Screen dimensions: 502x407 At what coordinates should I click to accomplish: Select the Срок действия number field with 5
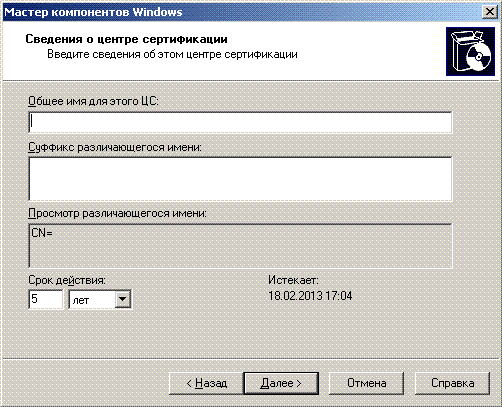[x=46, y=299]
